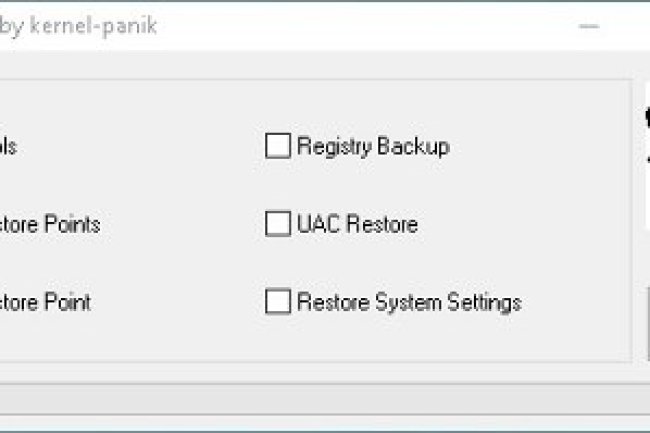This screenshot has width=650, height=433.
Task: Click the Restore System Settings label text
Action: (x=409, y=301)
